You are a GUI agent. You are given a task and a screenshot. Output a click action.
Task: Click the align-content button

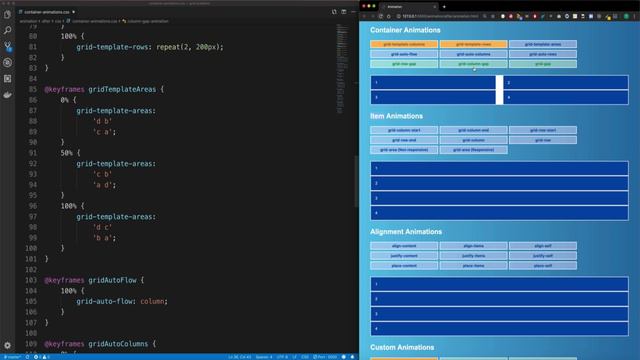click(404, 246)
